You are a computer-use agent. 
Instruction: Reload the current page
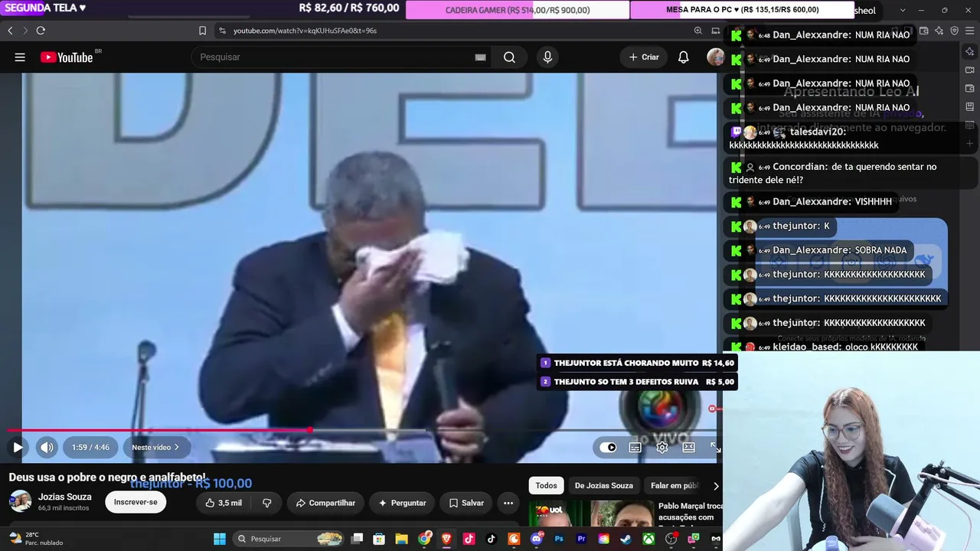click(41, 31)
